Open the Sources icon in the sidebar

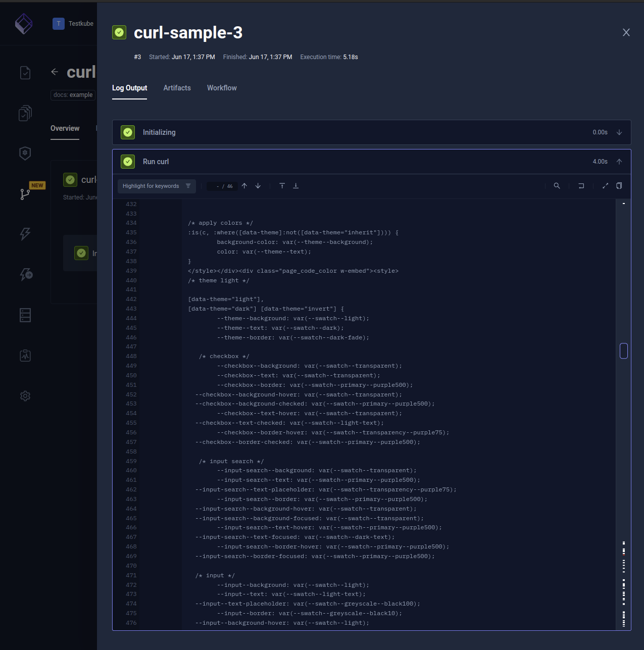25,315
